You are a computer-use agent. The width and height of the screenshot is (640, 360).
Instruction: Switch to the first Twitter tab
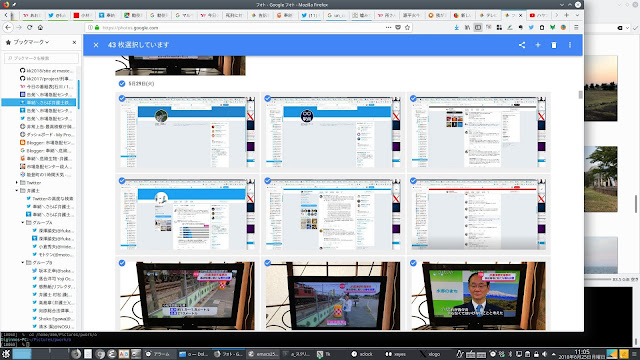tap(57, 15)
